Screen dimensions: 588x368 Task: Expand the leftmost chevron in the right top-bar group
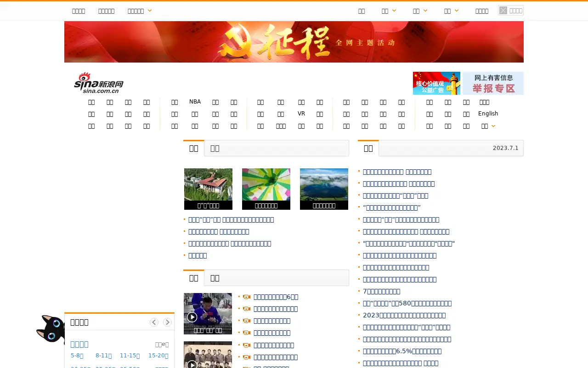coord(394,11)
